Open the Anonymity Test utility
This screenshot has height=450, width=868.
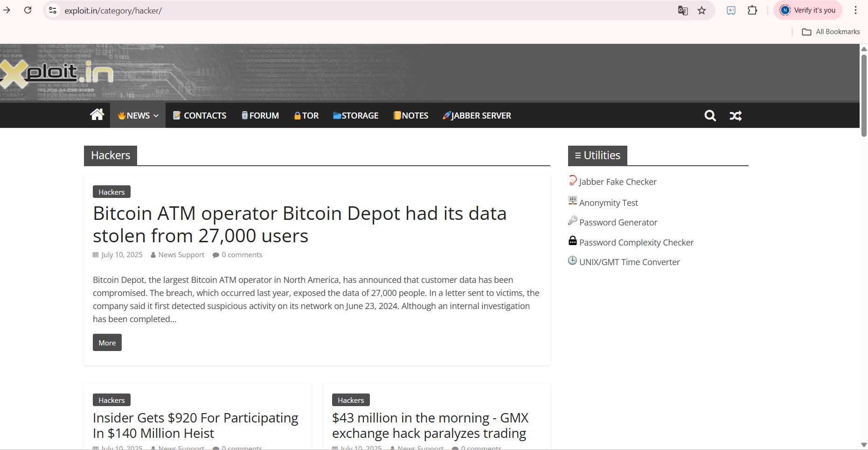click(x=609, y=203)
